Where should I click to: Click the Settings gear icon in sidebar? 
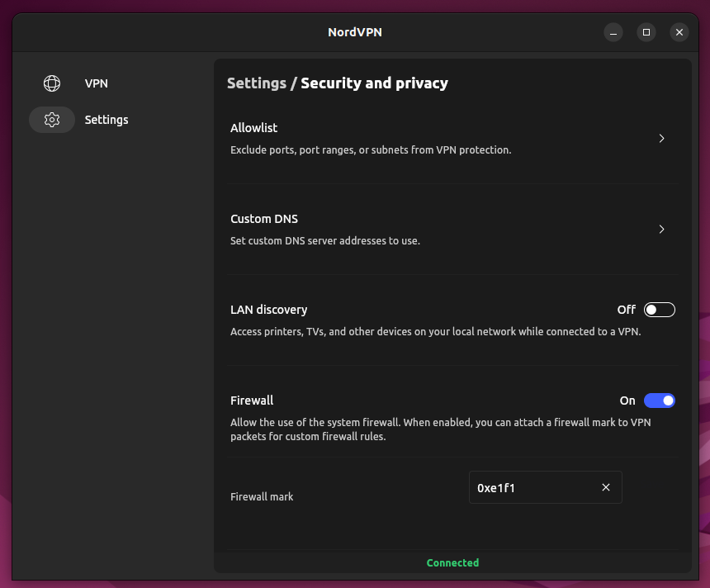(x=52, y=120)
